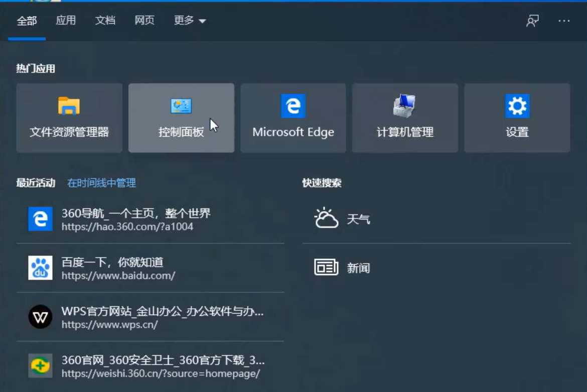Viewport: 587px width, 392px height.
Task: Select the 全部 (All) tab
Action: (x=27, y=21)
